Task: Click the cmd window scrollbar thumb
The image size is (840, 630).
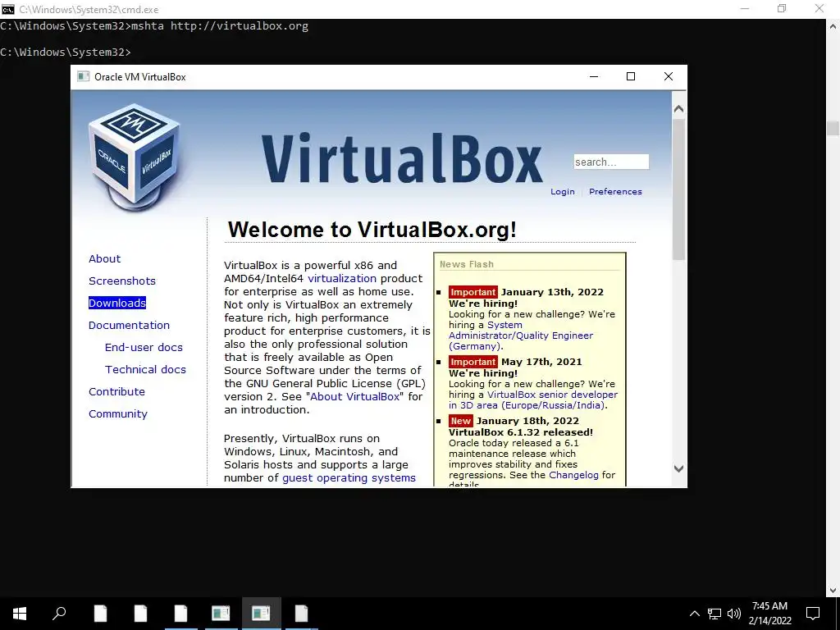Action: [x=833, y=129]
